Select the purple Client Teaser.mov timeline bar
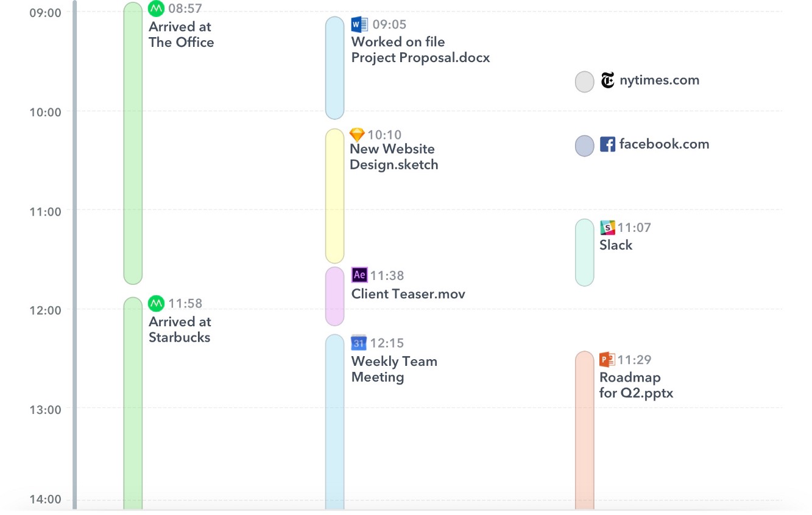The height and width of the screenshot is (515, 812). point(334,296)
